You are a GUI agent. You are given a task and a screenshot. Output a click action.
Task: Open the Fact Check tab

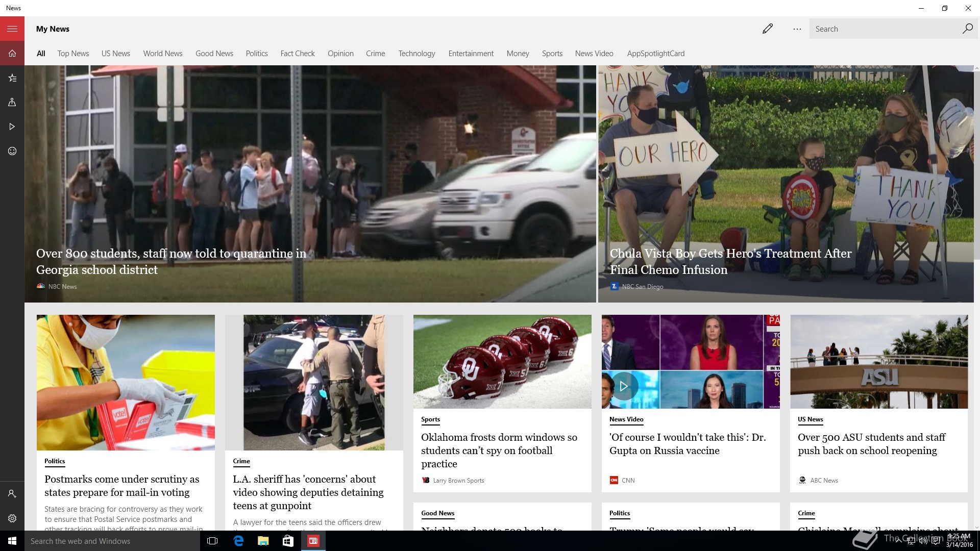pyautogui.click(x=298, y=53)
